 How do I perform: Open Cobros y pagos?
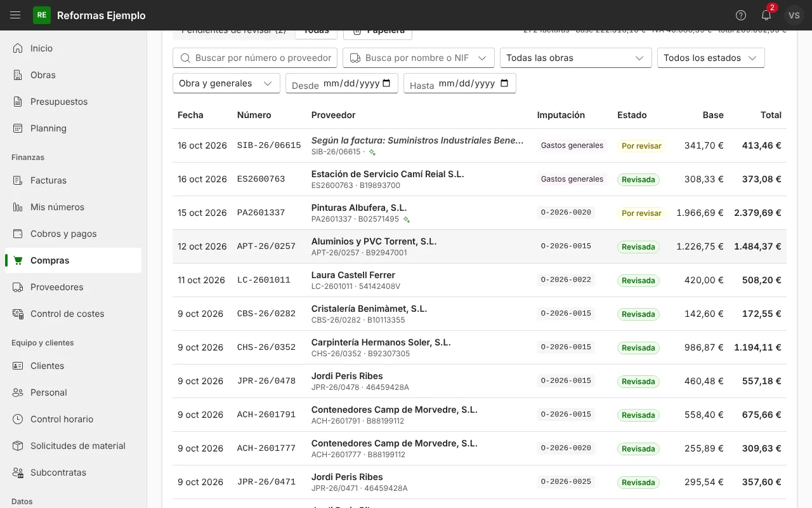click(73, 234)
